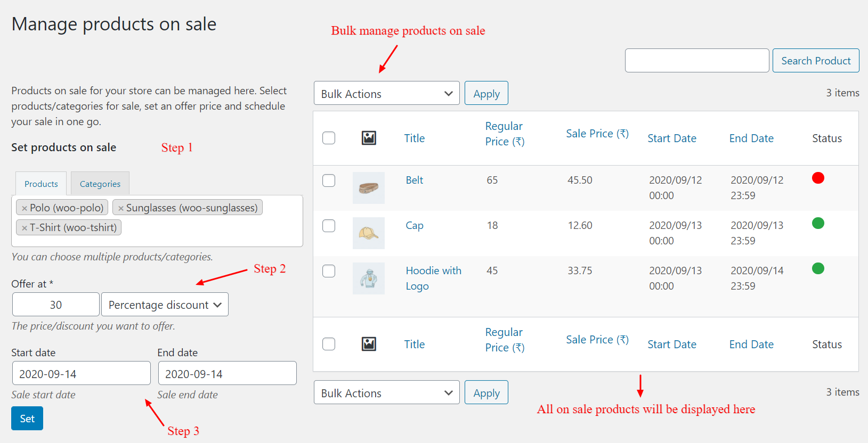Click the Search Product button
This screenshot has width=868, height=443.
click(815, 60)
